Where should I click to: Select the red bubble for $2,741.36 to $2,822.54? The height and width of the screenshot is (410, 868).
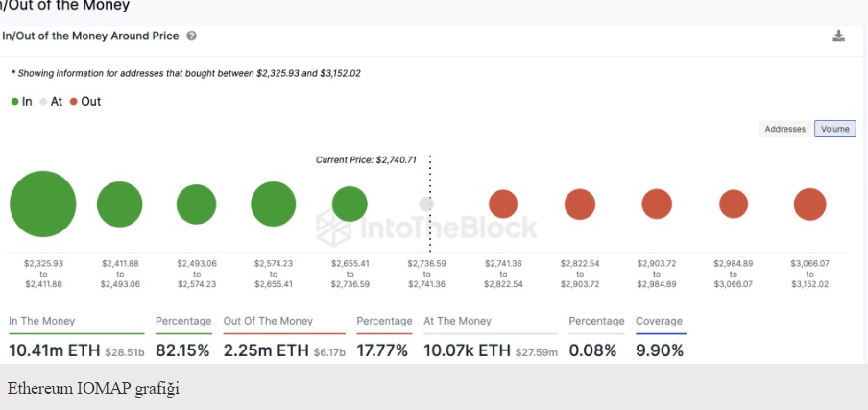tap(502, 204)
